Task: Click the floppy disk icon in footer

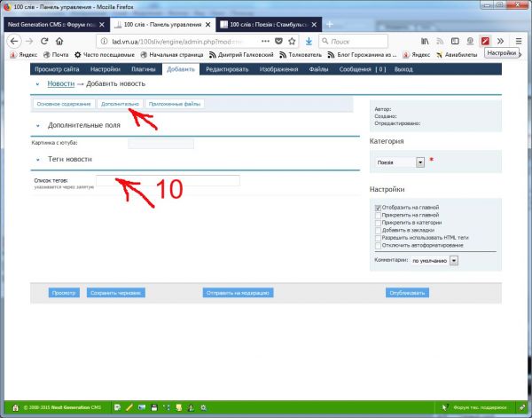Action: (154, 407)
